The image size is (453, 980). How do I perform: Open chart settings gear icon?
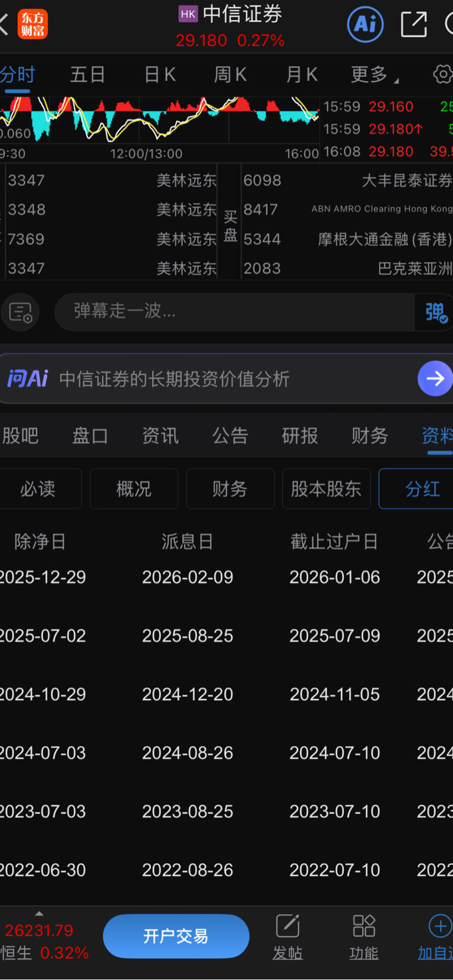point(442,74)
